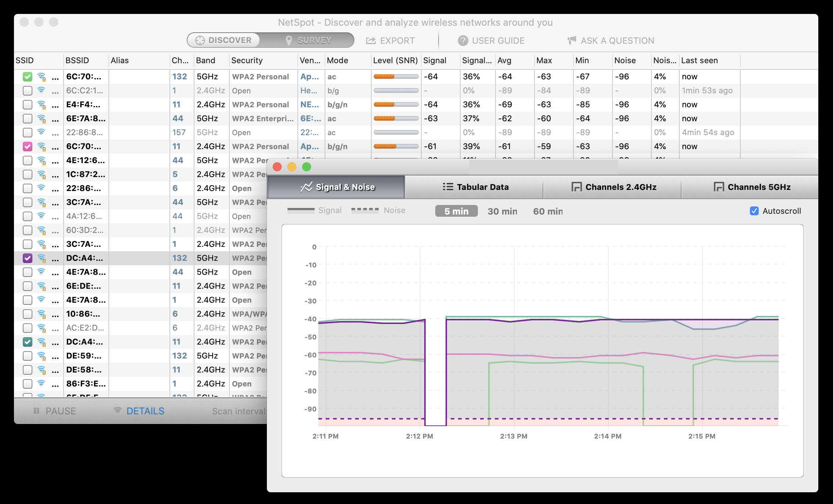Click level bar of E4:F4 row
Viewport: 833px width, 504px height.
pos(396,105)
